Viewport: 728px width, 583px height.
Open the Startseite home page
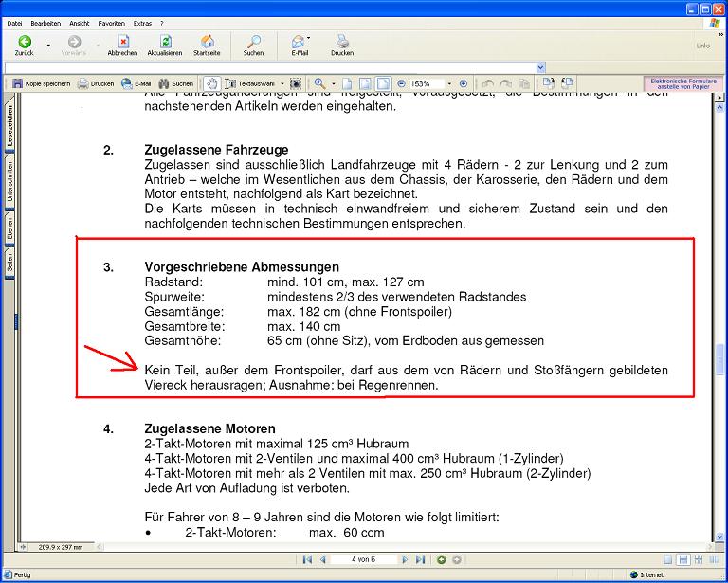[207, 46]
